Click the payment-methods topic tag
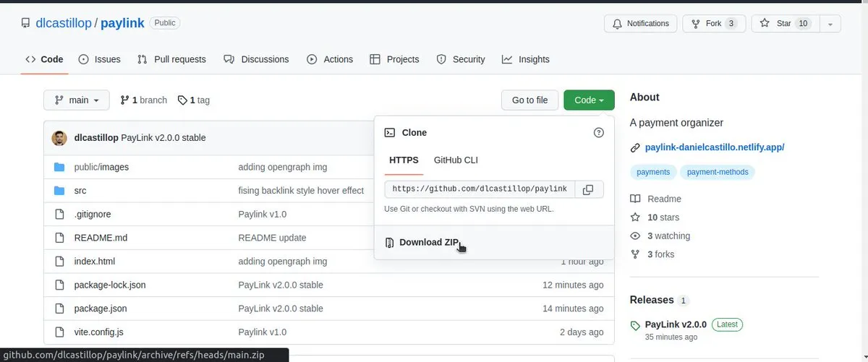868x362 pixels. [x=718, y=172]
